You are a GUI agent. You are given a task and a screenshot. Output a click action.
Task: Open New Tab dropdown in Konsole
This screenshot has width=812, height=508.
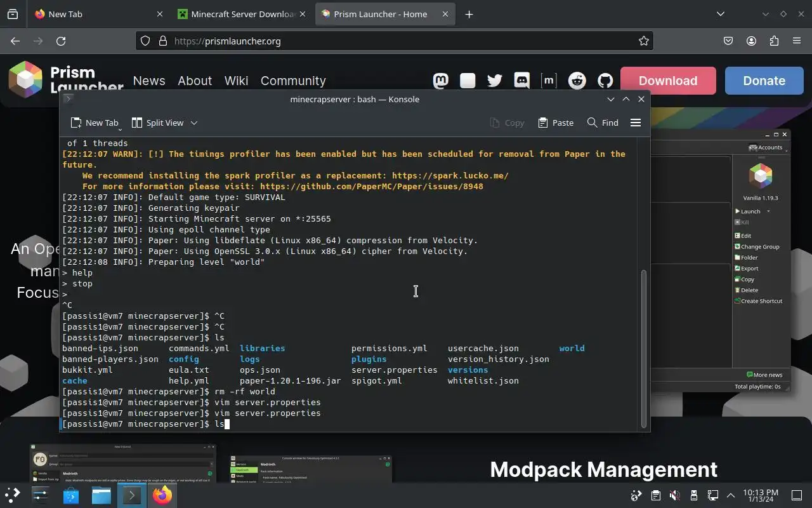click(120, 129)
